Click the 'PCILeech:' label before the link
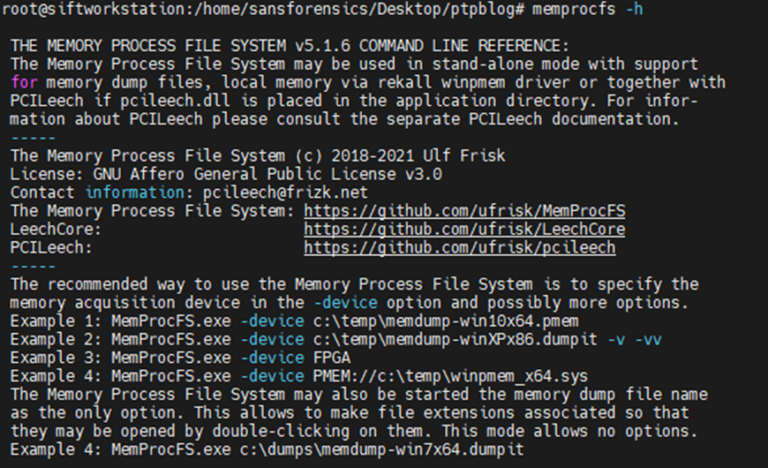 tap(51, 247)
